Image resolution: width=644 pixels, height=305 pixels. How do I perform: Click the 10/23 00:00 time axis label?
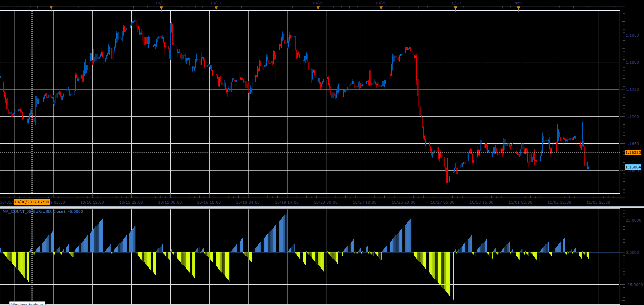pos(326,202)
